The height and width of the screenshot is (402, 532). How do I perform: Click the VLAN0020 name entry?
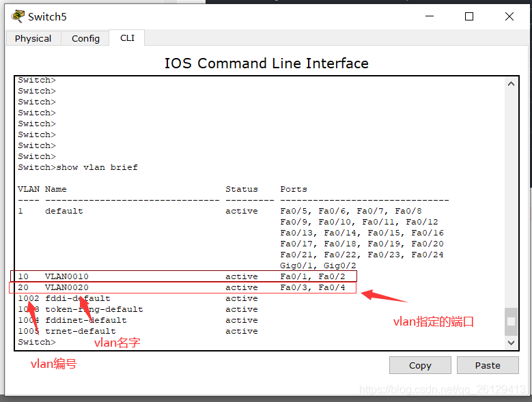click(x=67, y=287)
